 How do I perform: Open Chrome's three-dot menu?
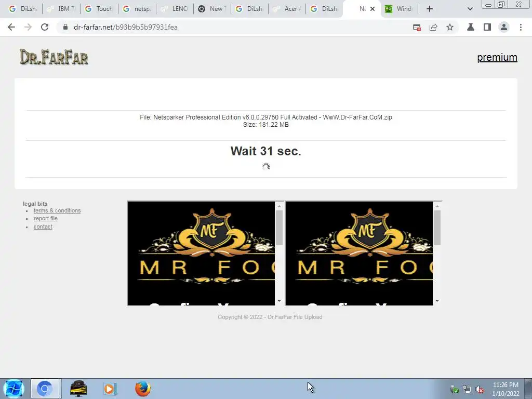(x=521, y=27)
